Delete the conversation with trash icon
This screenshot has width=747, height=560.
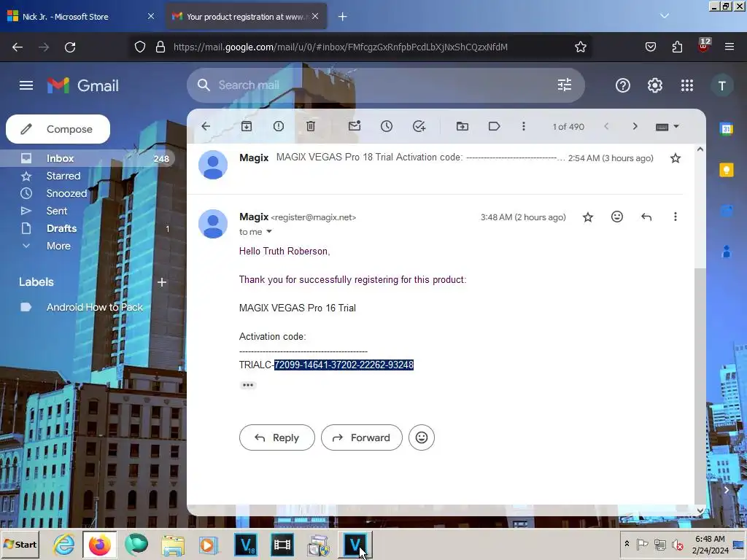pyautogui.click(x=311, y=126)
